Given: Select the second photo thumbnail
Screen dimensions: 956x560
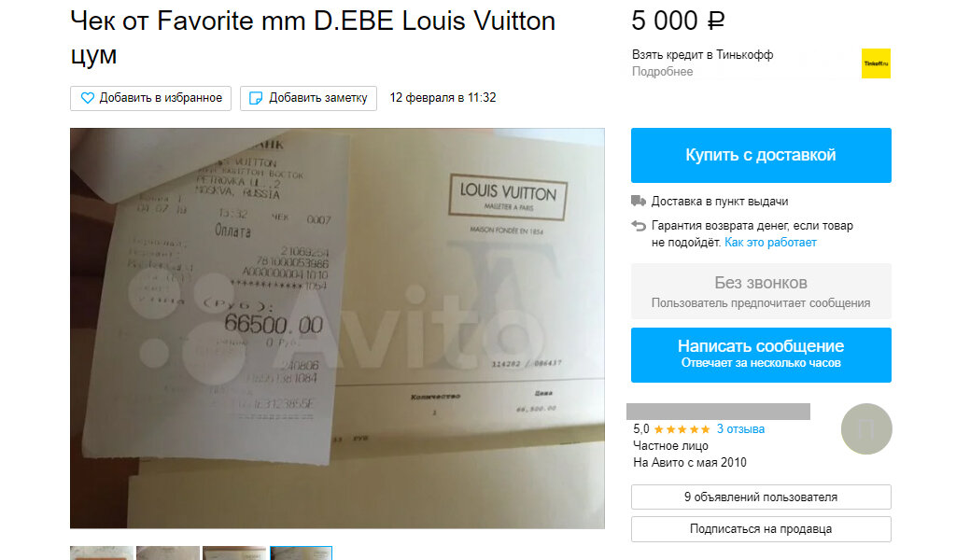Looking at the screenshot, I should (x=168, y=553).
